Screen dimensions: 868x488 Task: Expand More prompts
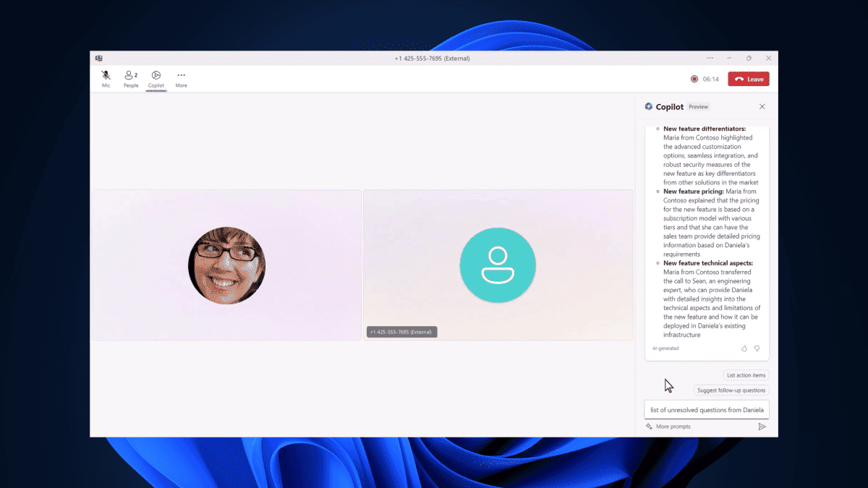point(668,427)
